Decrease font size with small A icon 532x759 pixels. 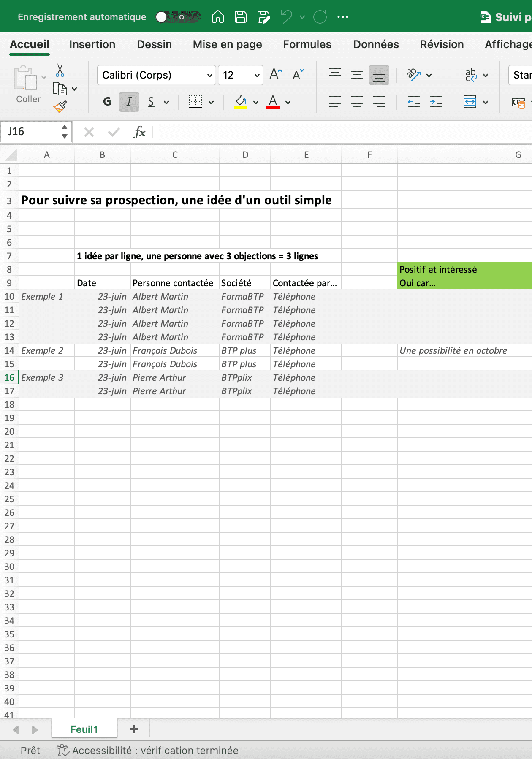[298, 75]
